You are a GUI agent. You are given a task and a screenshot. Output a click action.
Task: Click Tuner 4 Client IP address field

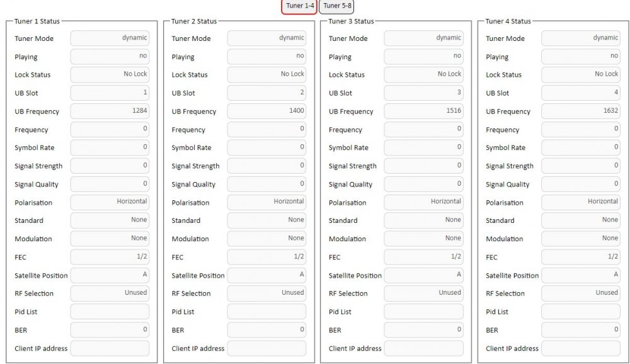click(x=581, y=348)
